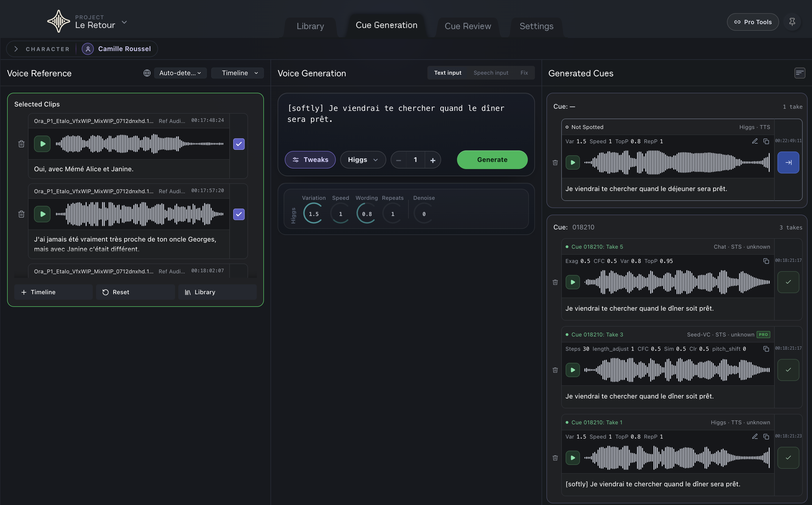Viewport: 812px width, 505px height.
Task: Switch to the Cue Review tab
Action: [x=467, y=26]
